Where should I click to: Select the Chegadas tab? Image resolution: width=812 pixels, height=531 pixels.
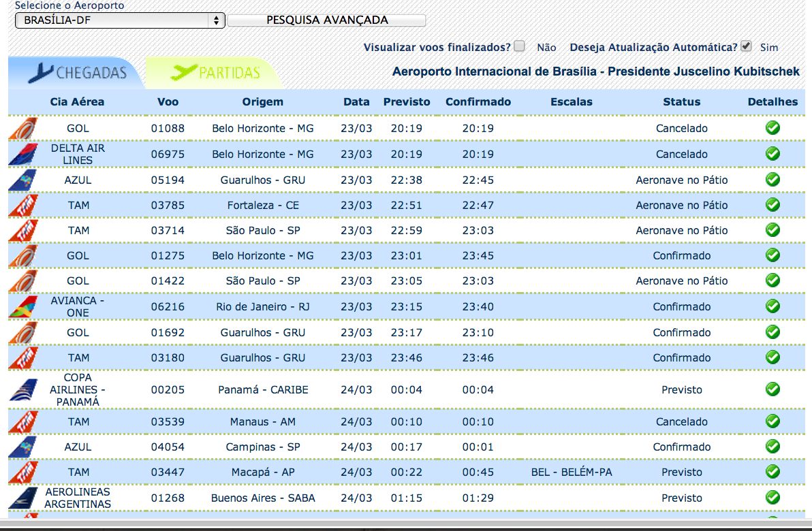[78, 72]
